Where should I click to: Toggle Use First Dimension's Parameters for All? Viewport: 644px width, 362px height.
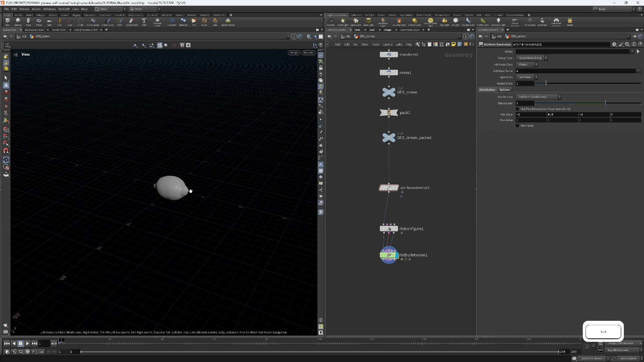(518, 109)
